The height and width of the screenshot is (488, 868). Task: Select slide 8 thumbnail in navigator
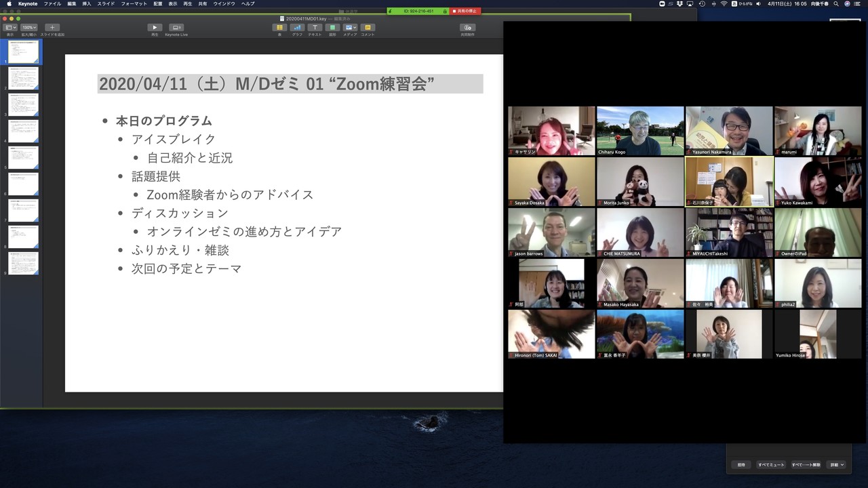[23, 237]
